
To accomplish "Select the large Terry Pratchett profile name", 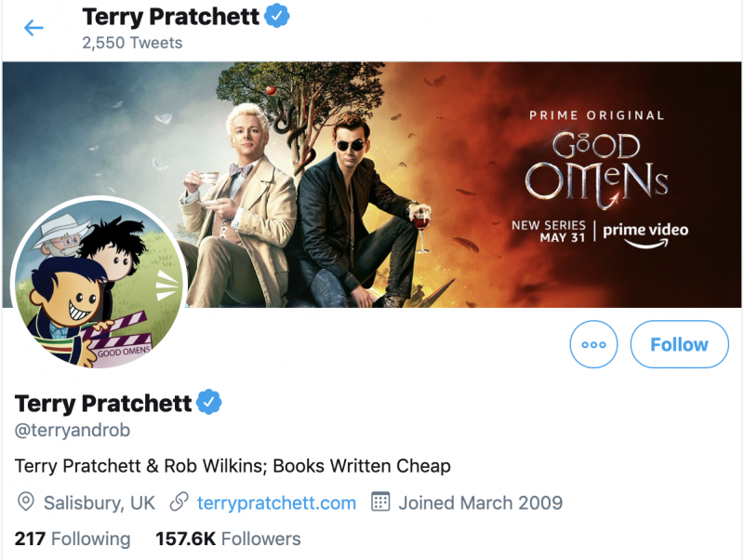I will pos(102,403).
